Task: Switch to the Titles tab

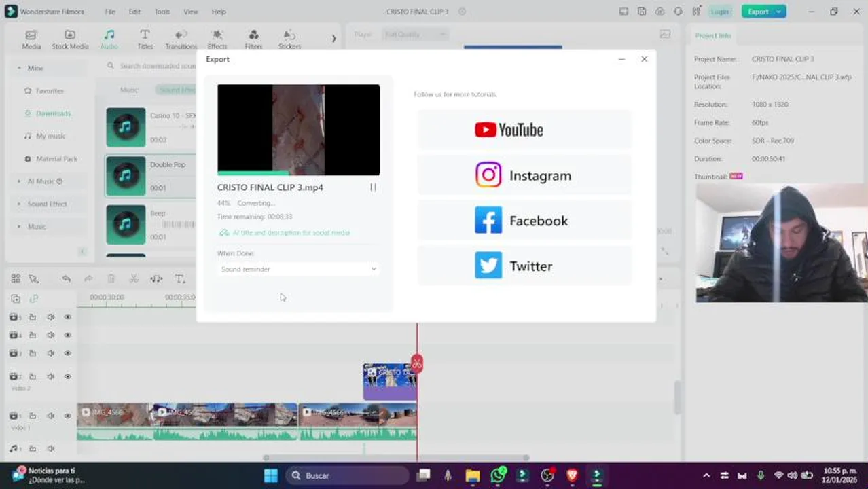Action: click(145, 39)
